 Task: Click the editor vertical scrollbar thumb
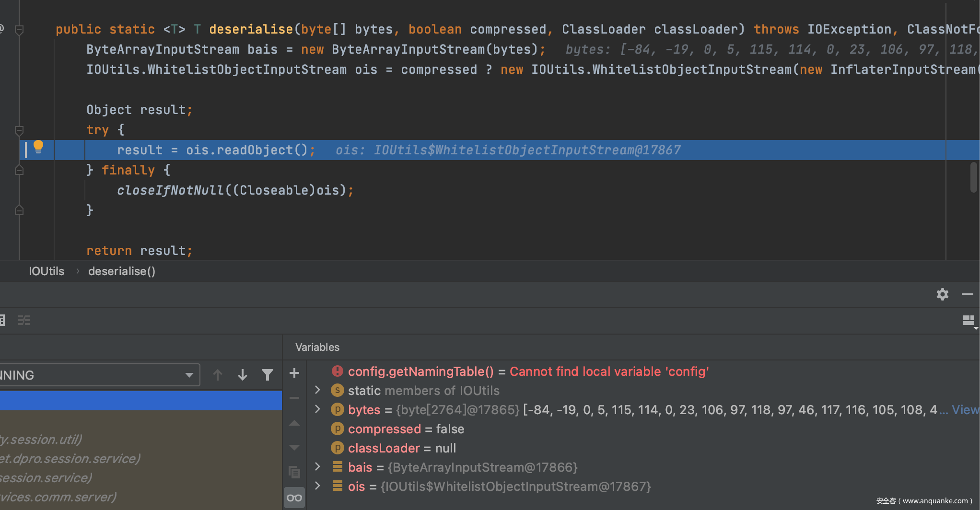point(973,177)
